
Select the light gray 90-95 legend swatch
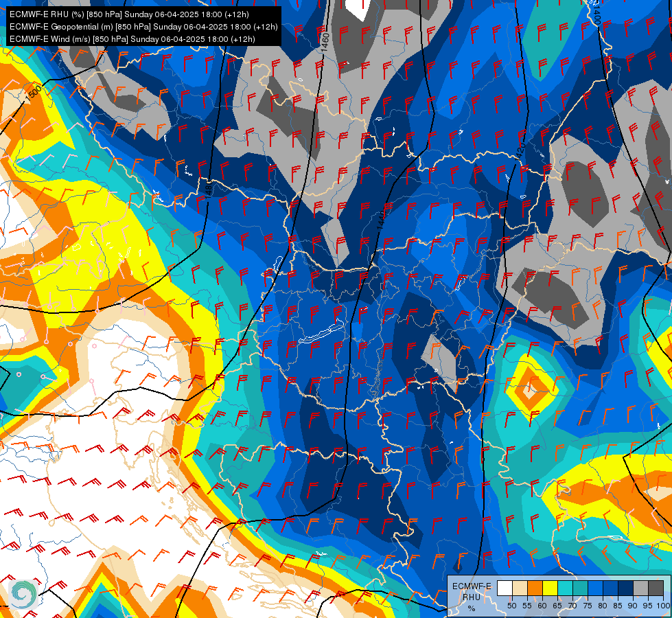(640, 588)
